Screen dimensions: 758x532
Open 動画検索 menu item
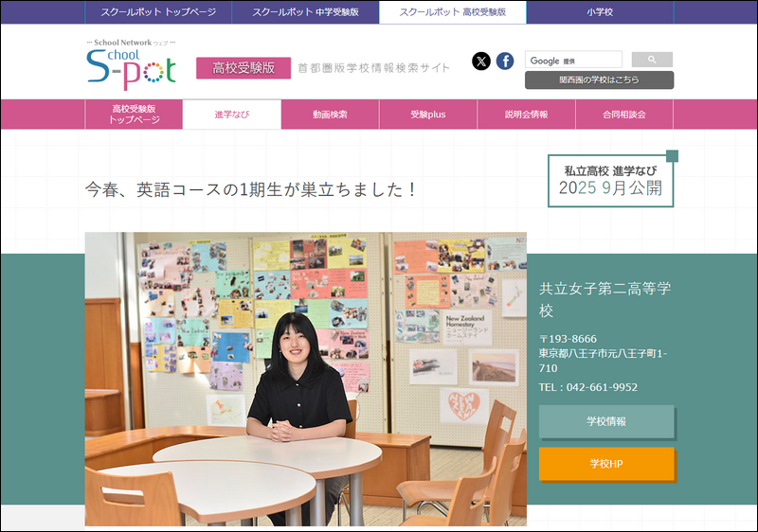pyautogui.click(x=330, y=115)
